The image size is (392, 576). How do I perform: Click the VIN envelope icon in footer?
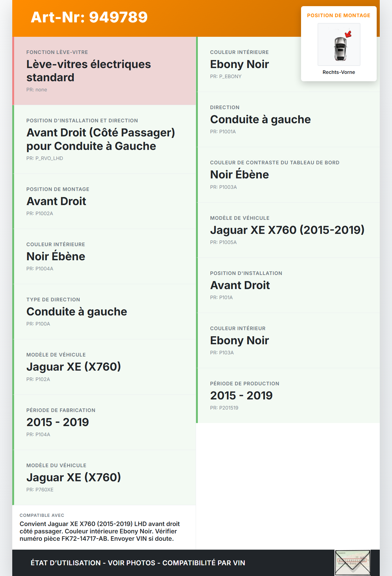click(x=352, y=563)
